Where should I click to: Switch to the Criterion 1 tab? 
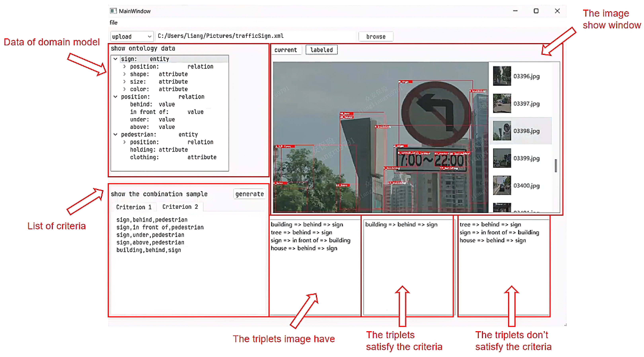(x=134, y=207)
